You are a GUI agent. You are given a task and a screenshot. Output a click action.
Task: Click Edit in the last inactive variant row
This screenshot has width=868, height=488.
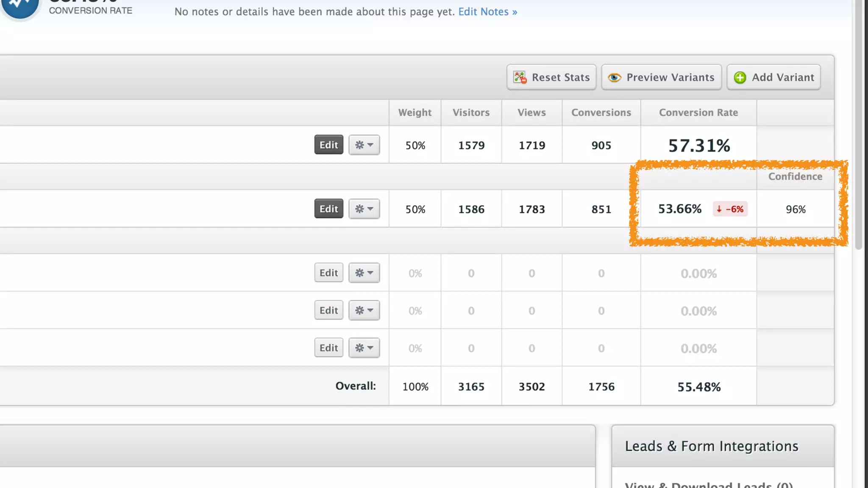click(x=328, y=348)
